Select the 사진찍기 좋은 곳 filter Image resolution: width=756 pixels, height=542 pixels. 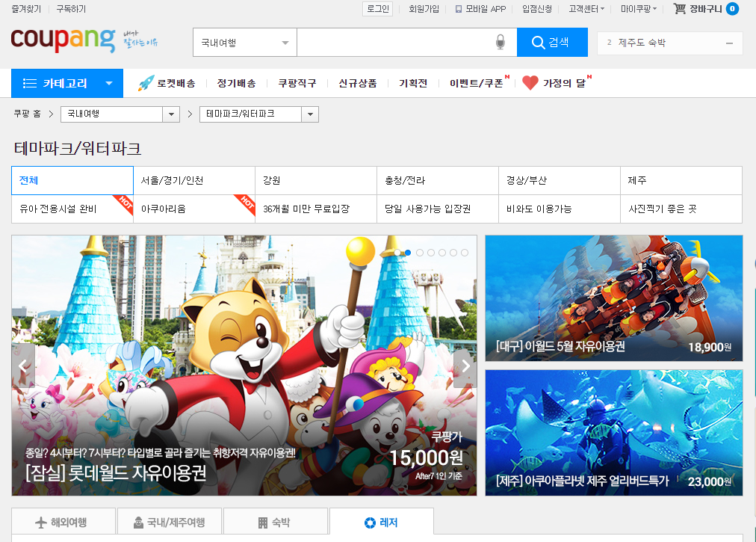pos(681,209)
